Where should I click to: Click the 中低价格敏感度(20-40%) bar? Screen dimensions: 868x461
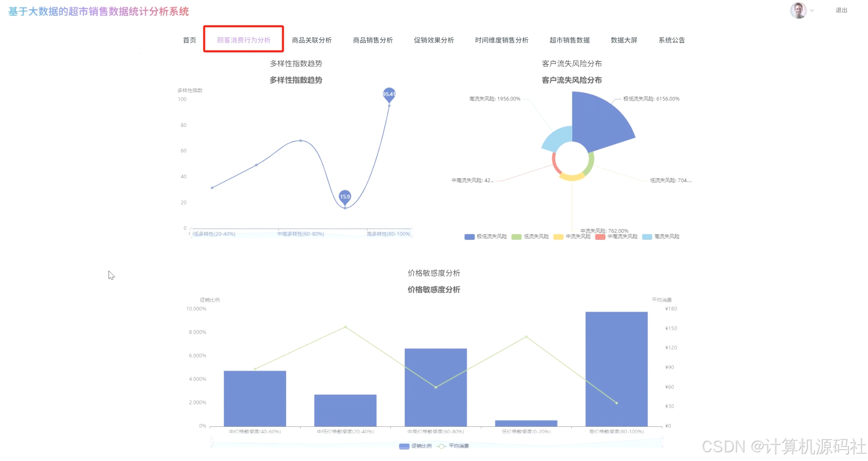pos(345,410)
